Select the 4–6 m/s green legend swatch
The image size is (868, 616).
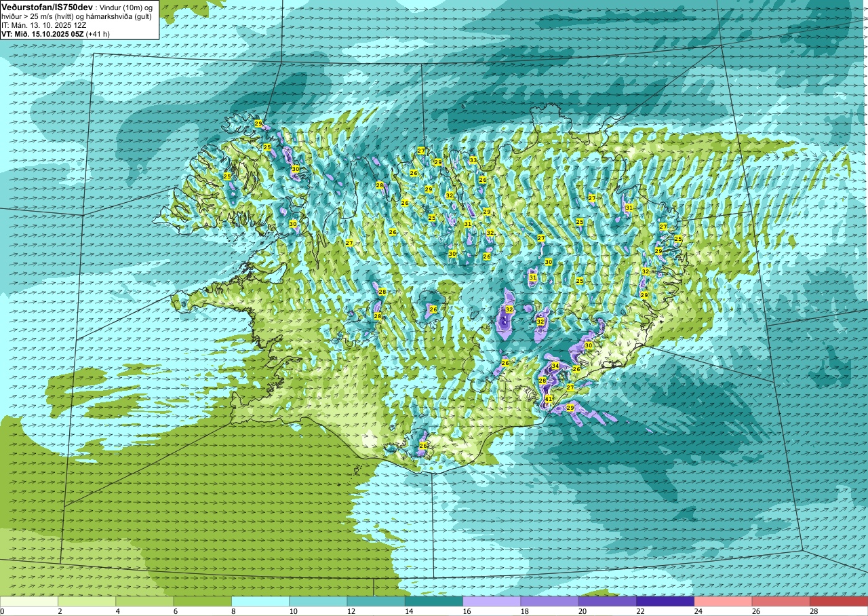pos(144,601)
